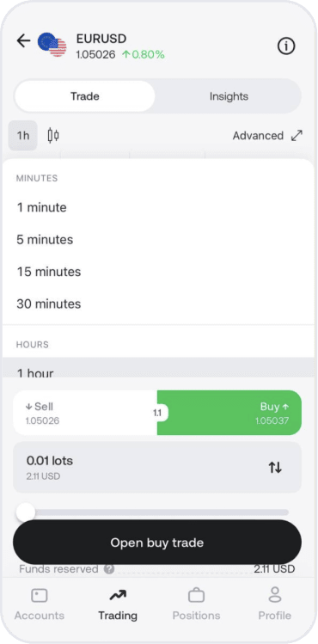This screenshot has height=644, width=318.
Task: Go to the Profile navigation icon
Action: pyautogui.click(x=274, y=595)
